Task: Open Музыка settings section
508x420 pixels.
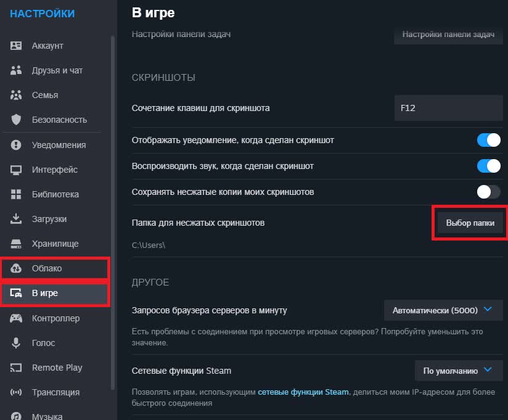Action: (x=55, y=415)
